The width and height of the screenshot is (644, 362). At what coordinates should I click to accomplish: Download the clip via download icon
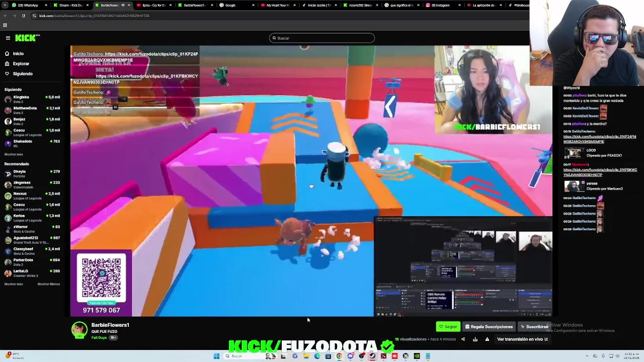coord(475,339)
